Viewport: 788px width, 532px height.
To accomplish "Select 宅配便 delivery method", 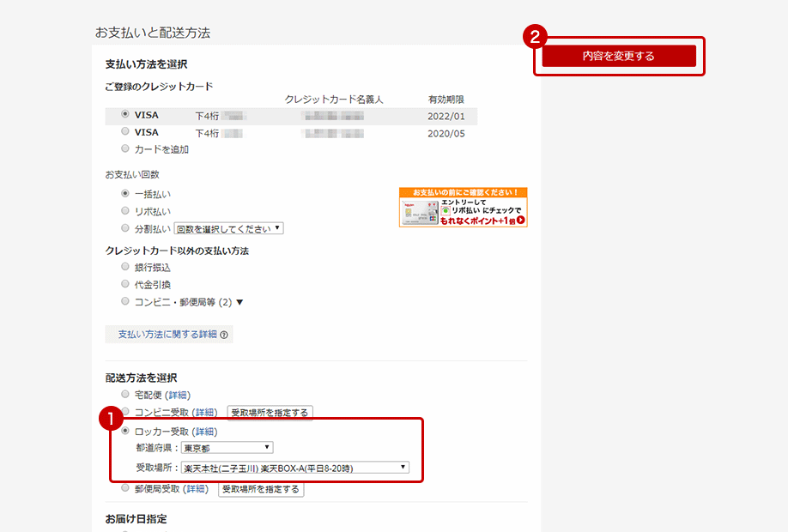I will click(x=126, y=396).
